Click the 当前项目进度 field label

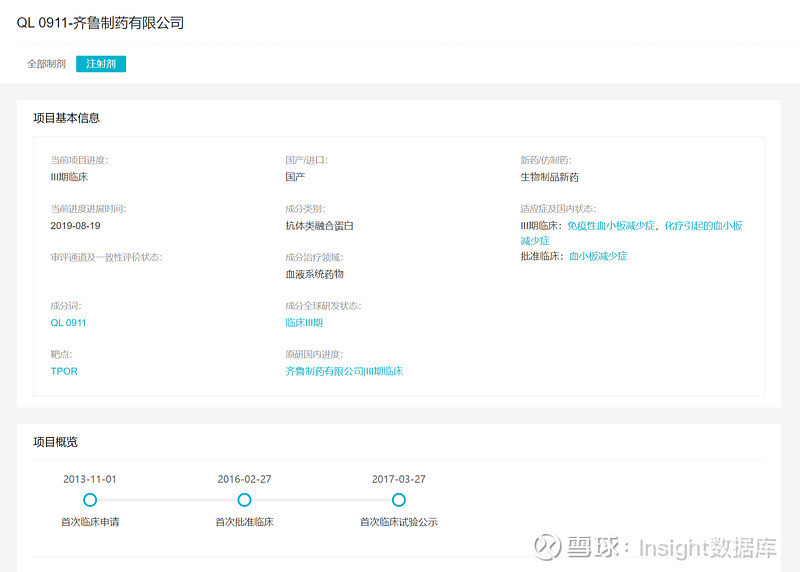[x=79, y=160]
